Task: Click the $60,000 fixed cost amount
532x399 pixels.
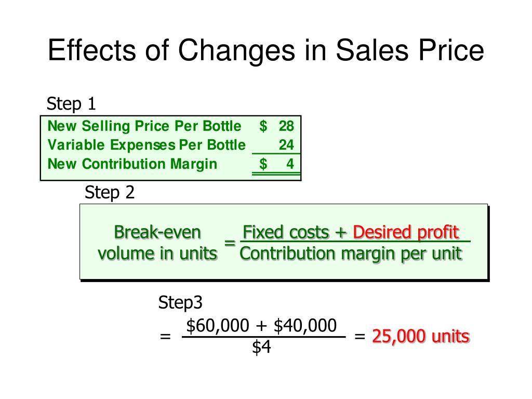Action: [x=218, y=326]
